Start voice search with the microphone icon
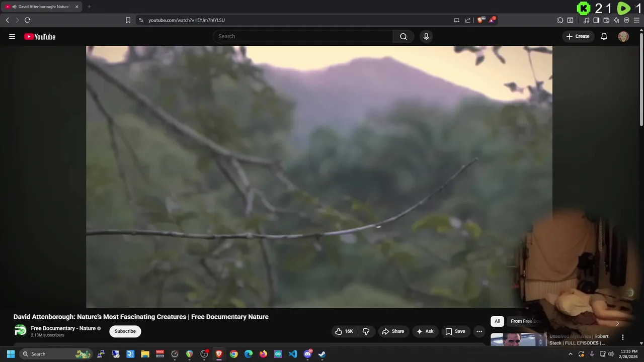Viewport: 644px width, 362px height. point(426,36)
